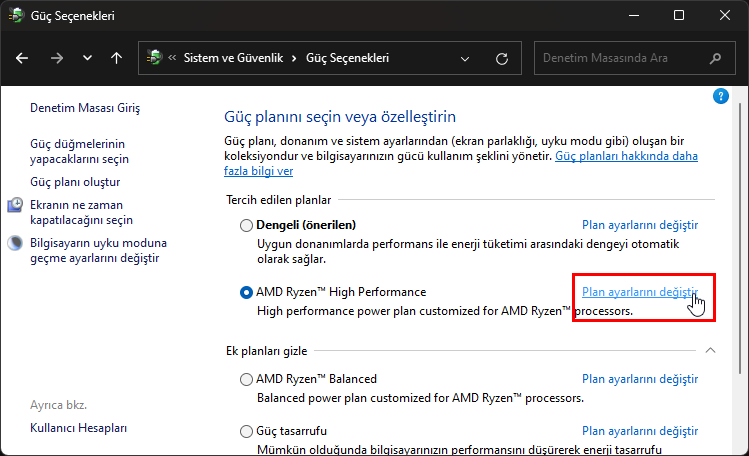Go up one level with up arrow
The image size is (749, 456).
(117, 58)
